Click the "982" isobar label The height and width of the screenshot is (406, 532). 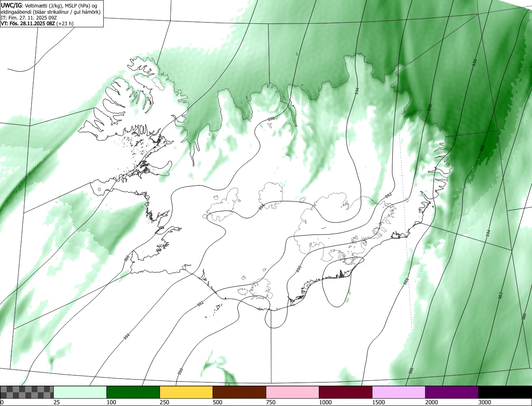(x=500, y=296)
